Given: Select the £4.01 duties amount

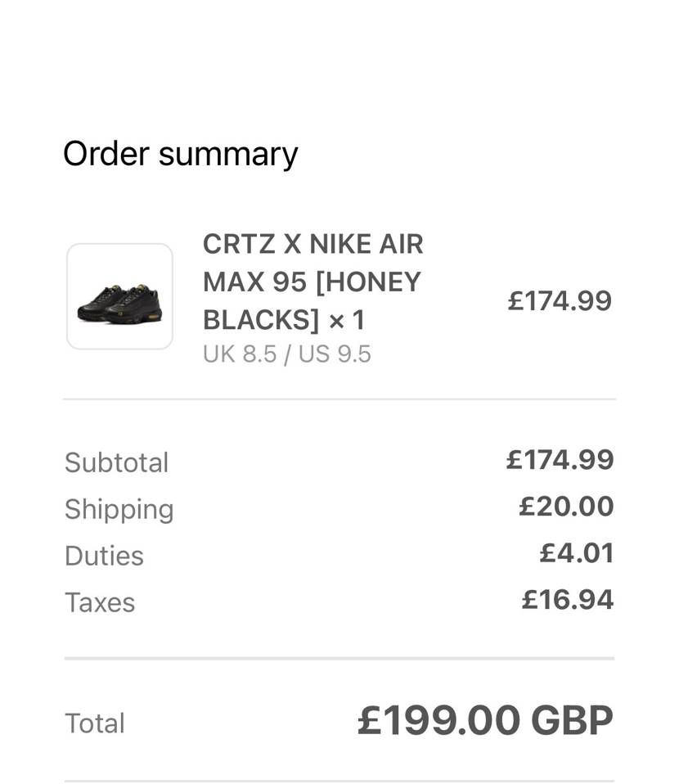Looking at the screenshot, I should pos(577,552).
